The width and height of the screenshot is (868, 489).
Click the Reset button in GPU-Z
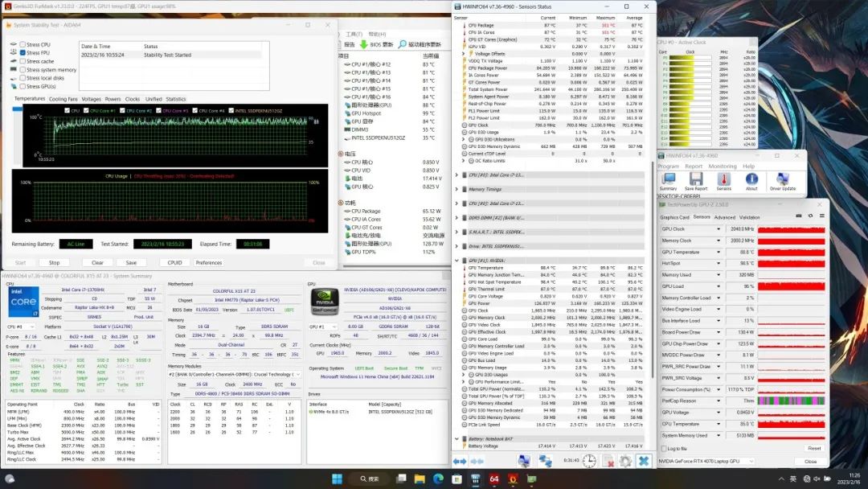[814, 448]
